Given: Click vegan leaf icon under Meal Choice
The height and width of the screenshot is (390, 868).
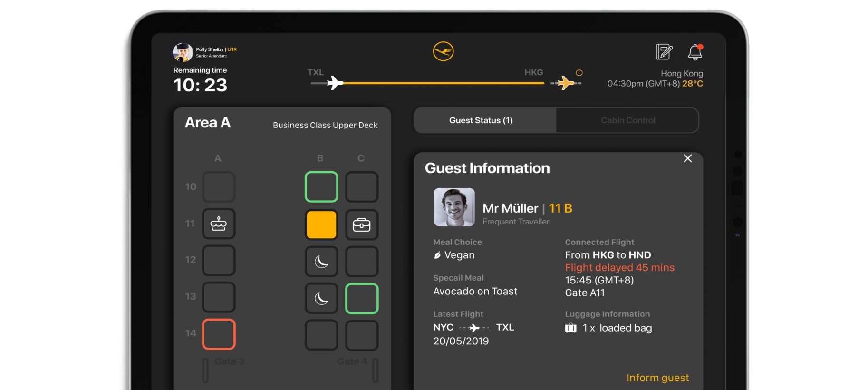Looking at the screenshot, I should tap(437, 255).
